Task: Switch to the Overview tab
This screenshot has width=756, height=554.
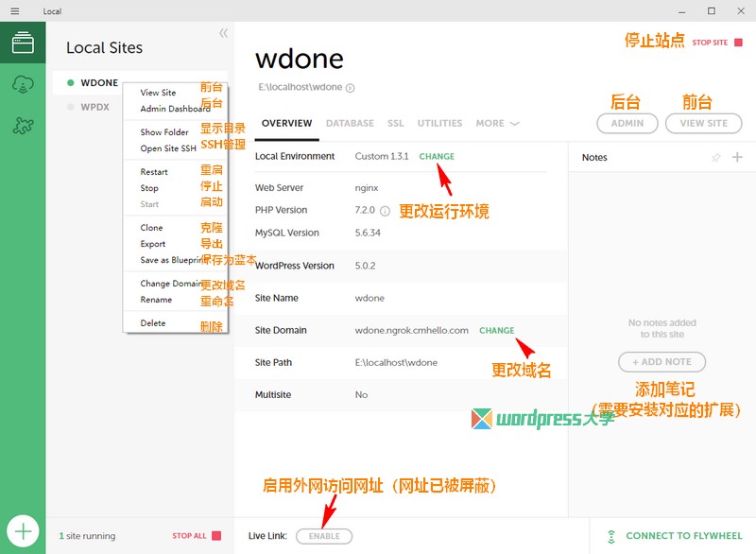Action: tap(287, 124)
